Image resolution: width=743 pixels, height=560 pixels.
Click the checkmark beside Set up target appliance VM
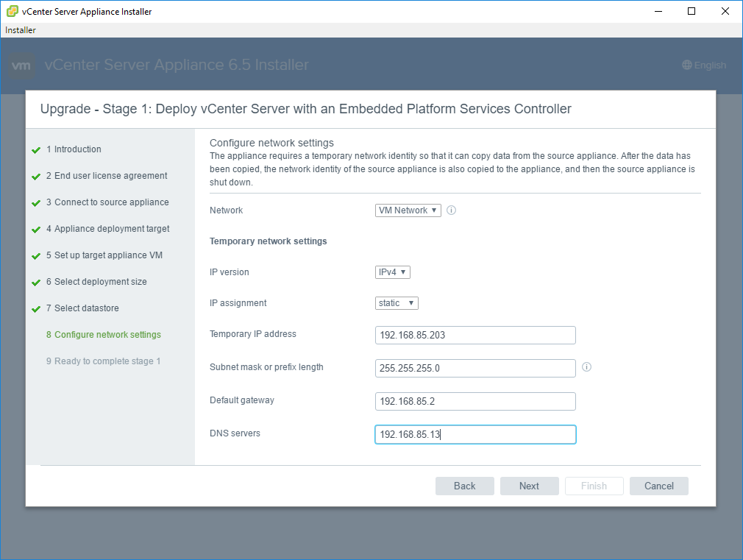point(36,256)
